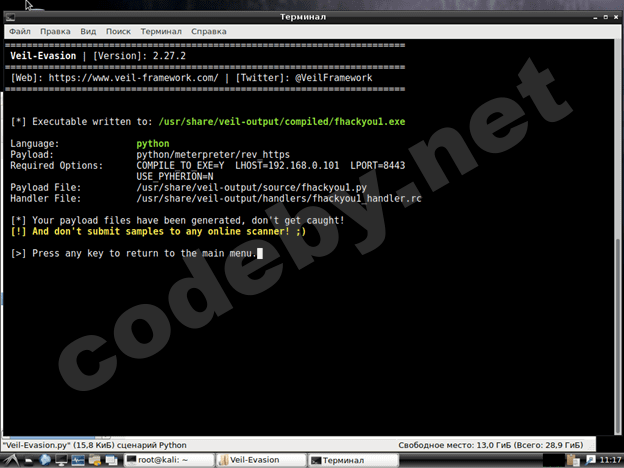
Task: Click the yellow online scanner warning line
Action: 158,232
